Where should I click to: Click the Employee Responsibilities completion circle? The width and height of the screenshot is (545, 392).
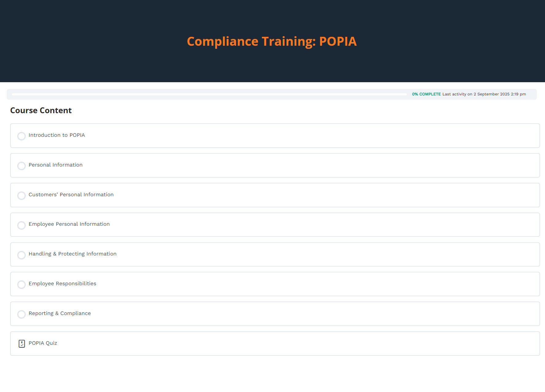tap(21, 284)
